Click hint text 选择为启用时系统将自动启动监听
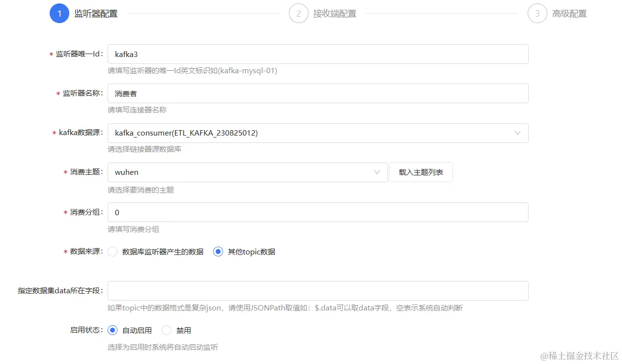 (x=163, y=347)
